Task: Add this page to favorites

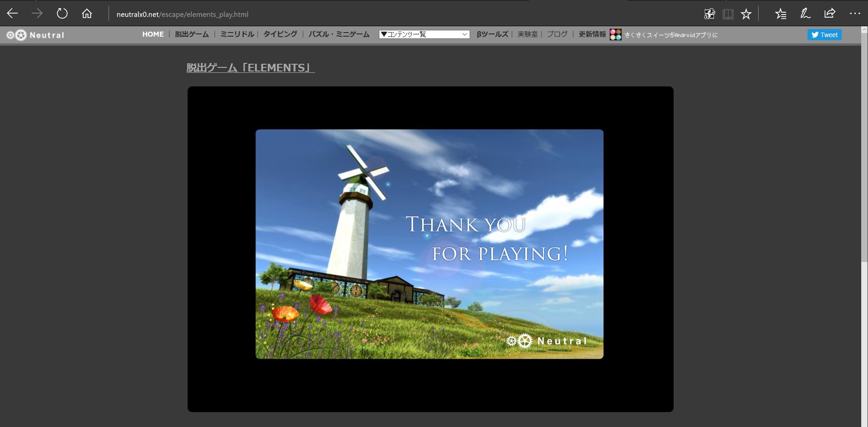Action: point(746,14)
